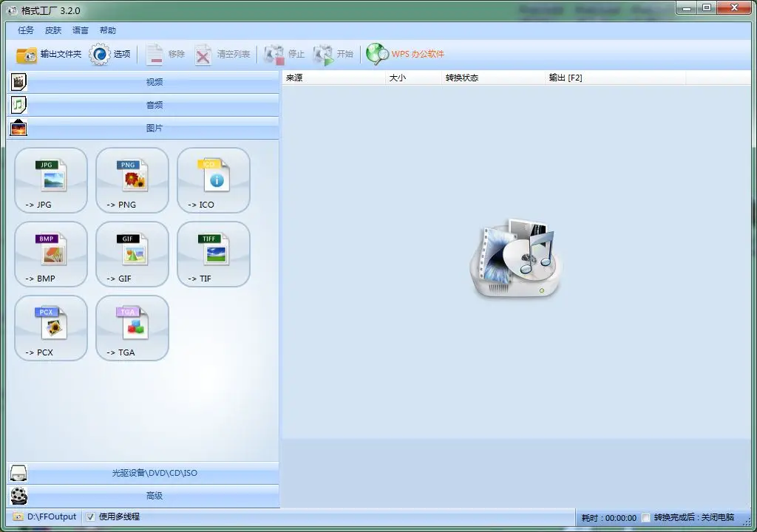Click the ICO conversion icon

point(214,180)
